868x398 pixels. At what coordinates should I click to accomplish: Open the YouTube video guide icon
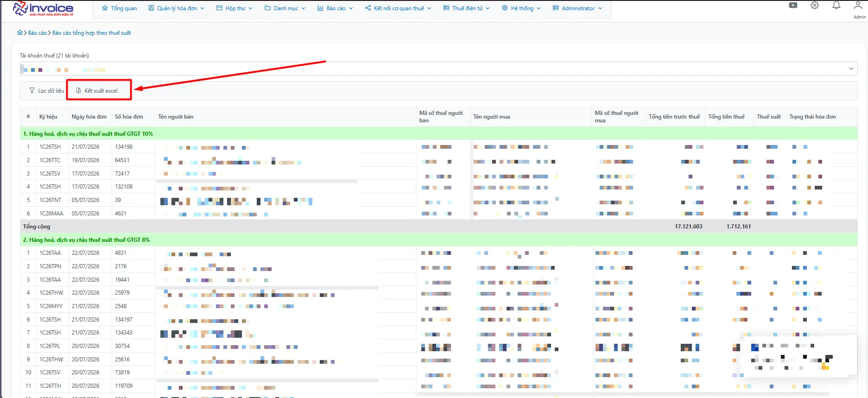coord(793,6)
